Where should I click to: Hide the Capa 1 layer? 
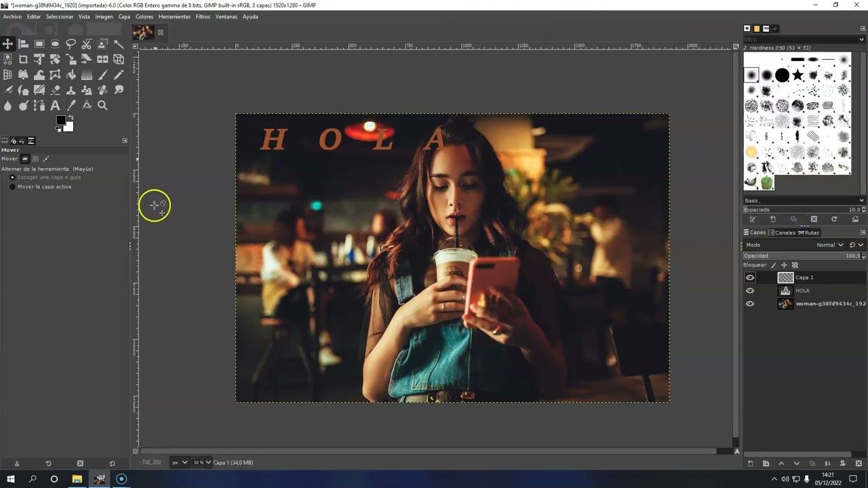pos(749,277)
